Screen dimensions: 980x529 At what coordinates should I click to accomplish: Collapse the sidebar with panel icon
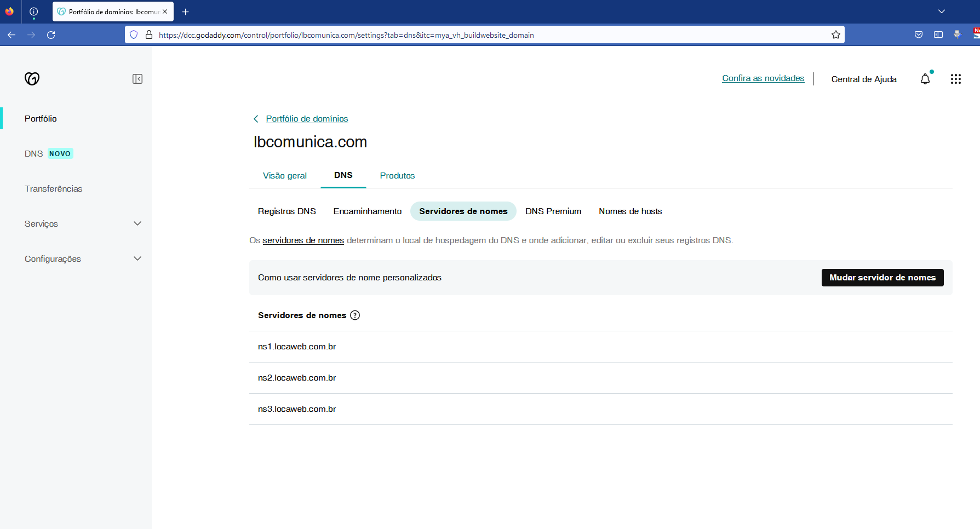point(137,79)
